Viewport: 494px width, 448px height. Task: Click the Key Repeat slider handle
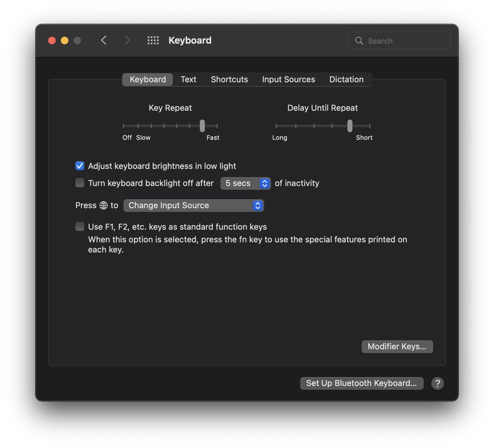(x=202, y=126)
